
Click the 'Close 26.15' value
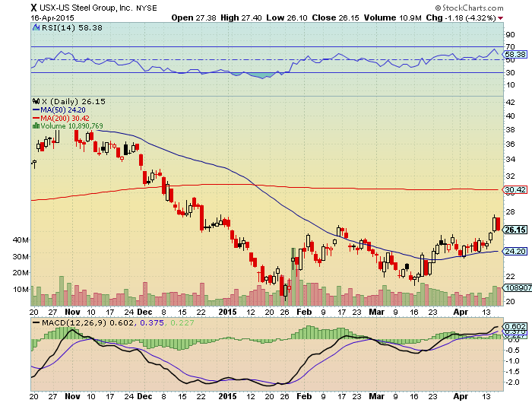[x=335, y=17]
